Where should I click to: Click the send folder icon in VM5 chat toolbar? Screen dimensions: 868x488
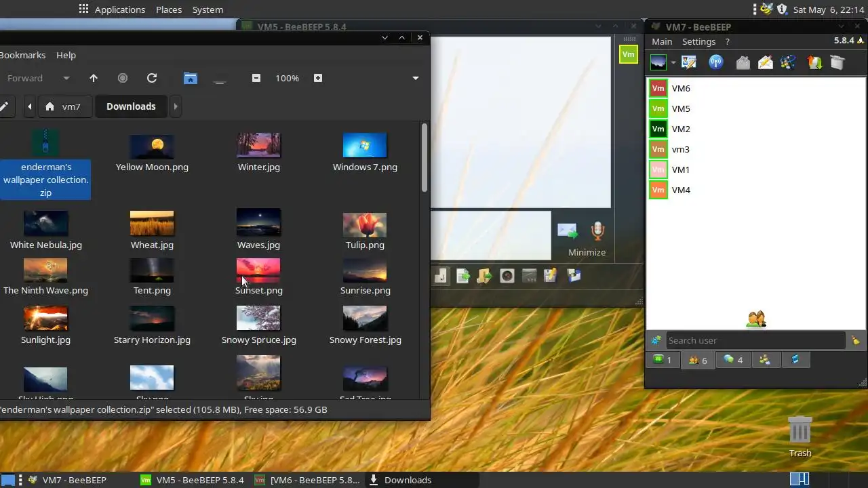pyautogui.click(x=484, y=276)
